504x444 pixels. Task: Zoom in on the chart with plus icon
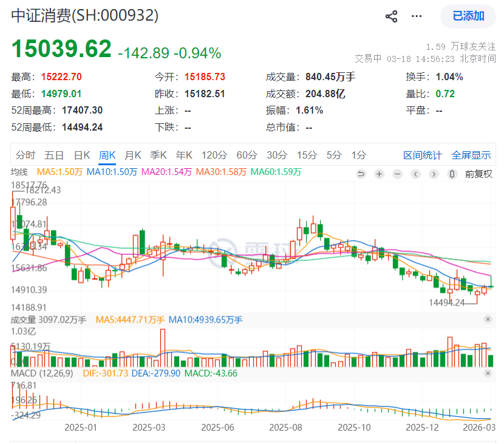coord(379,174)
